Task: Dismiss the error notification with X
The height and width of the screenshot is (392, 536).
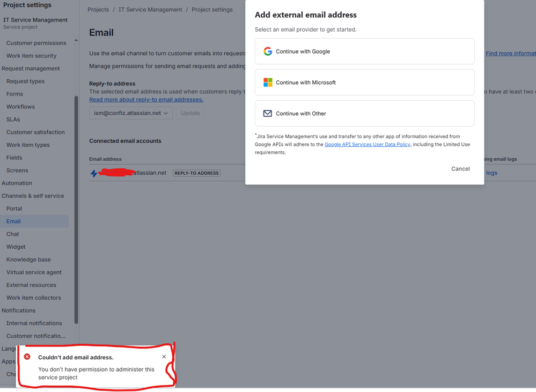Action: pyautogui.click(x=164, y=357)
